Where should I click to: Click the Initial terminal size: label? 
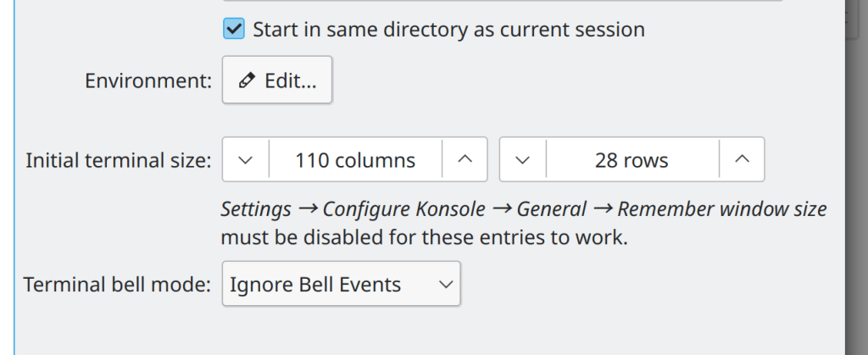[118, 160]
